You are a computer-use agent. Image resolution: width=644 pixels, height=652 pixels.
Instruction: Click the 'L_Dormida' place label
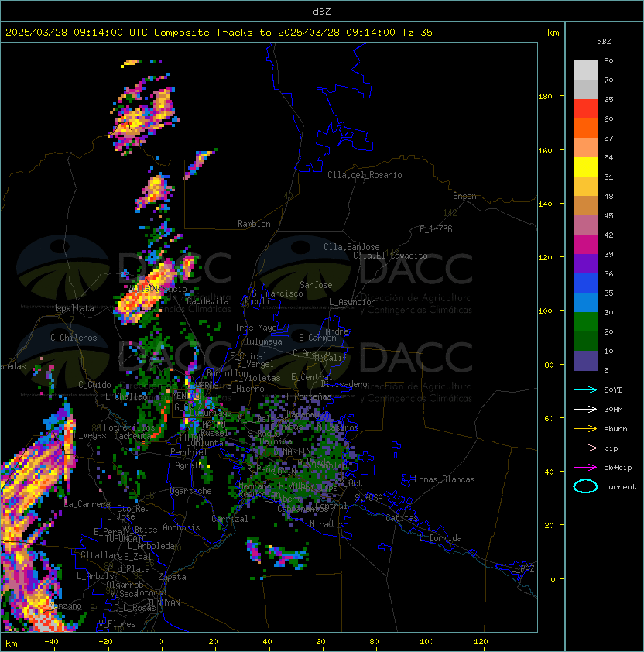[440, 538]
